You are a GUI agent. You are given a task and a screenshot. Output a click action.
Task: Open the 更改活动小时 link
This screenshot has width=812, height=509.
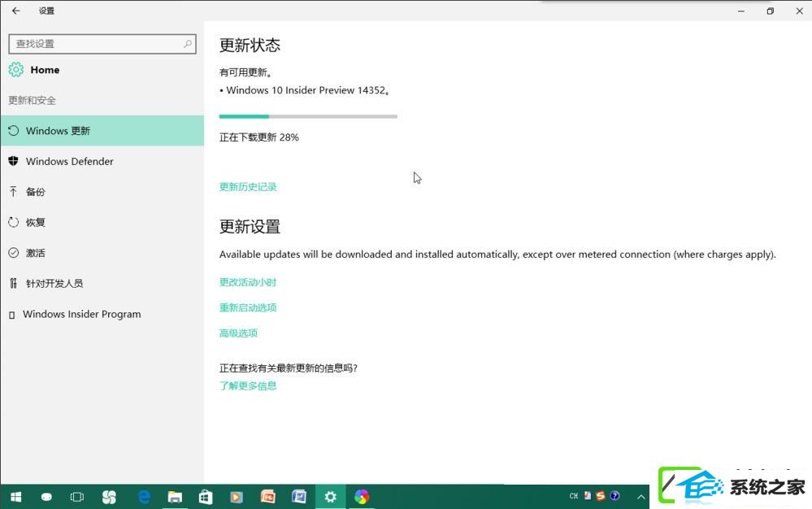pos(248,282)
